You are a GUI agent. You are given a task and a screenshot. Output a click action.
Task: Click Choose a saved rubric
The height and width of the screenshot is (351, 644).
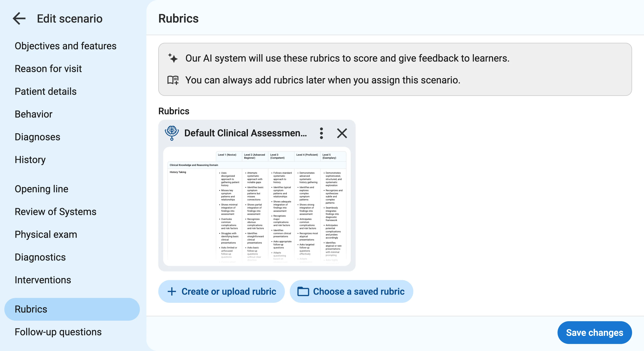tap(351, 291)
